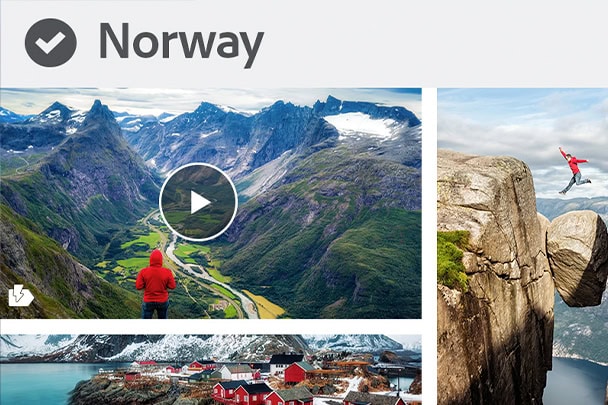Click the sharp pointed peak in video thumbnail

click(99, 111)
